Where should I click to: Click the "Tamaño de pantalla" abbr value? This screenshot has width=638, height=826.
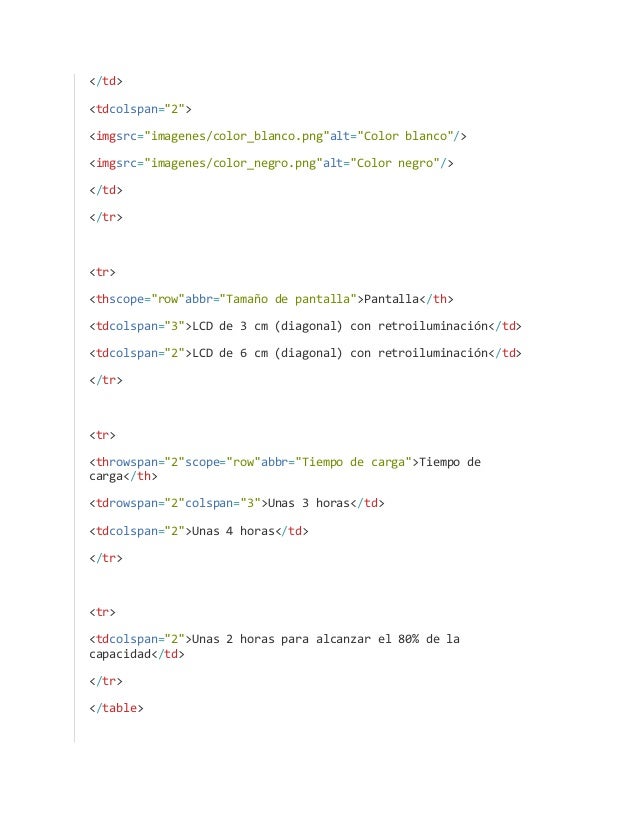[x=288, y=299]
